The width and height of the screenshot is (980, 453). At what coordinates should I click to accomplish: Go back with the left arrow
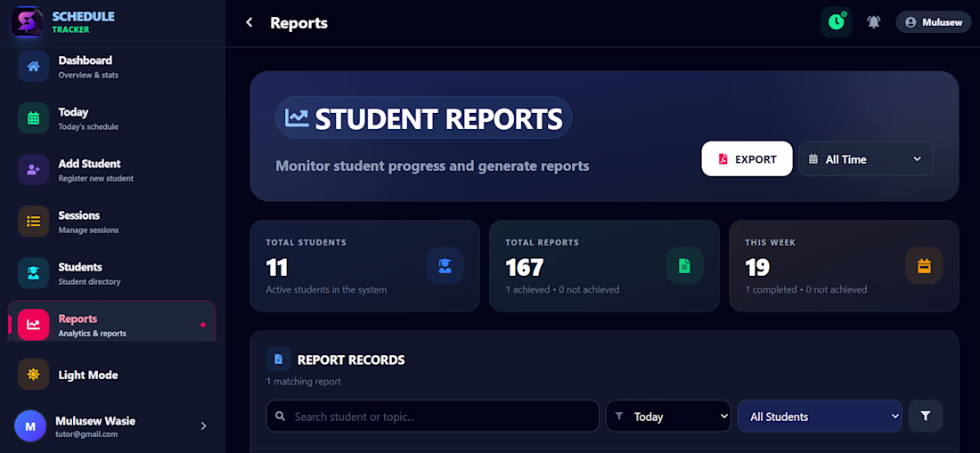249,22
